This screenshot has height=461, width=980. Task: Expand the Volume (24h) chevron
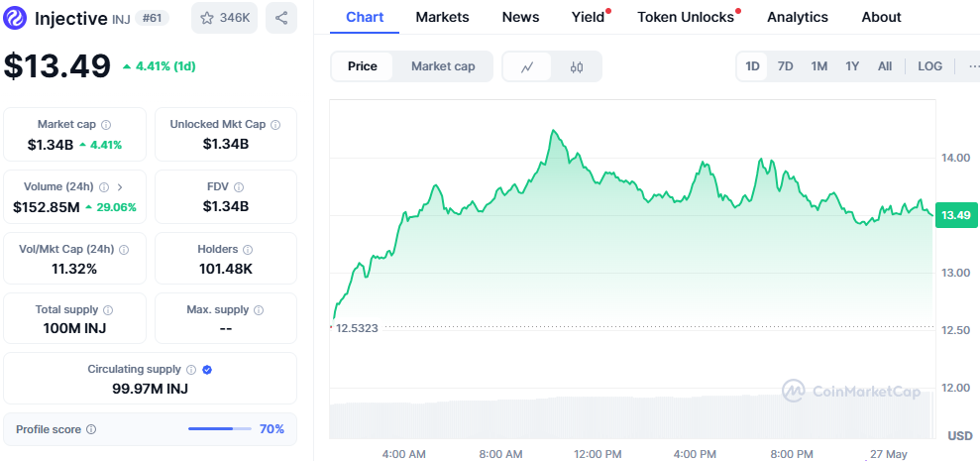pos(120,186)
